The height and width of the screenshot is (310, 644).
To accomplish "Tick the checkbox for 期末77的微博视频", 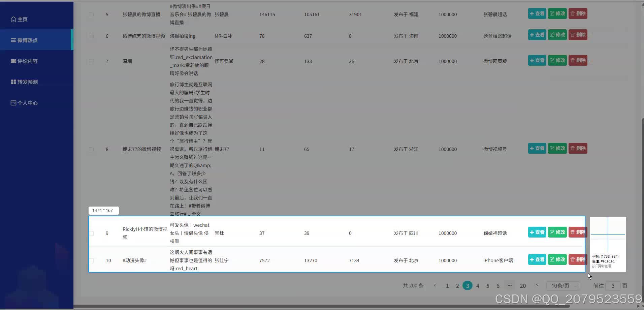I will [x=91, y=150].
